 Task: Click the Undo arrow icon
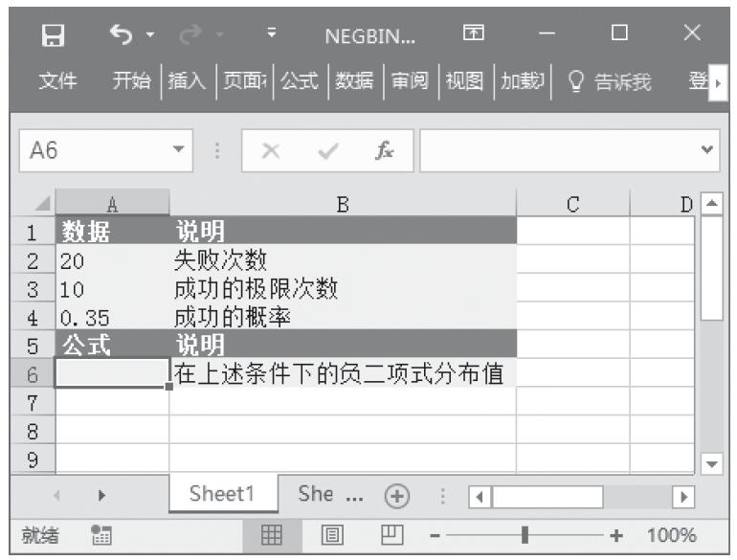(122, 35)
